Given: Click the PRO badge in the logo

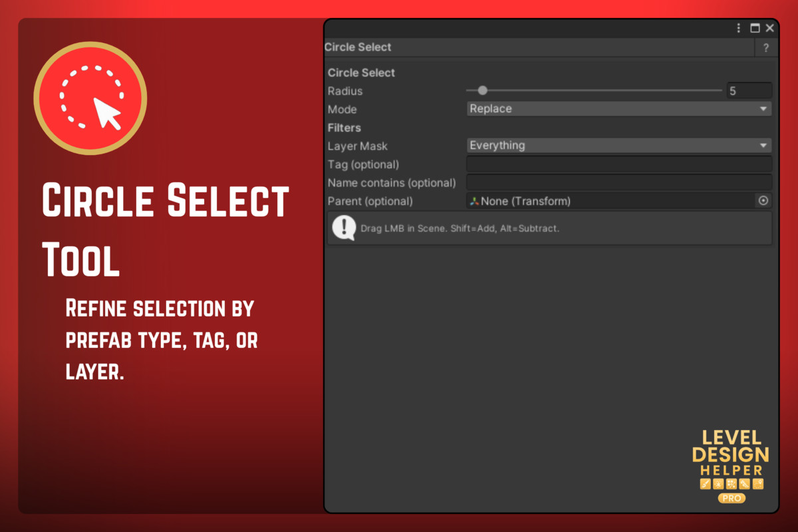Looking at the screenshot, I should pyautogui.click(x=731, y=497).
